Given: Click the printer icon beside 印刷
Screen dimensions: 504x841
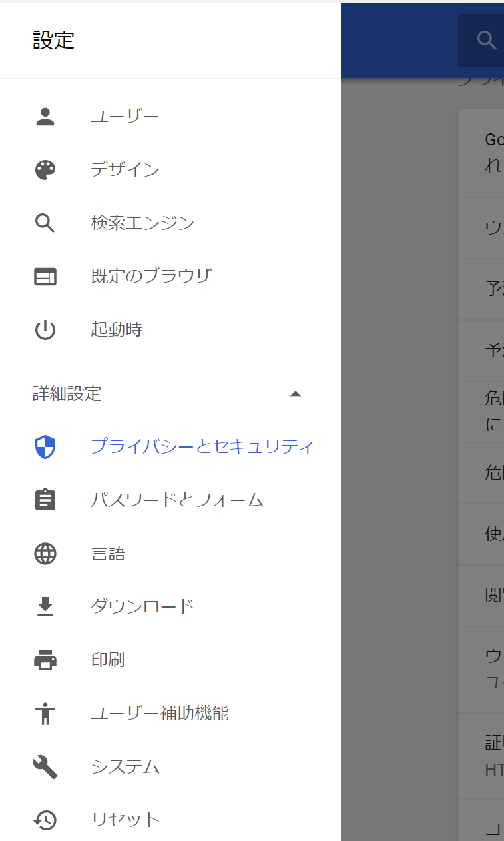Looking at the screenshot, I should [x=45, y=660].
